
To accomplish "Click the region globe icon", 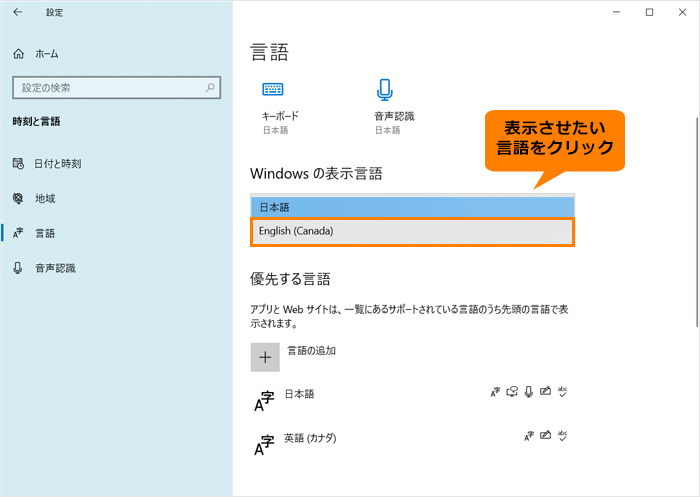I will [18, 198].
